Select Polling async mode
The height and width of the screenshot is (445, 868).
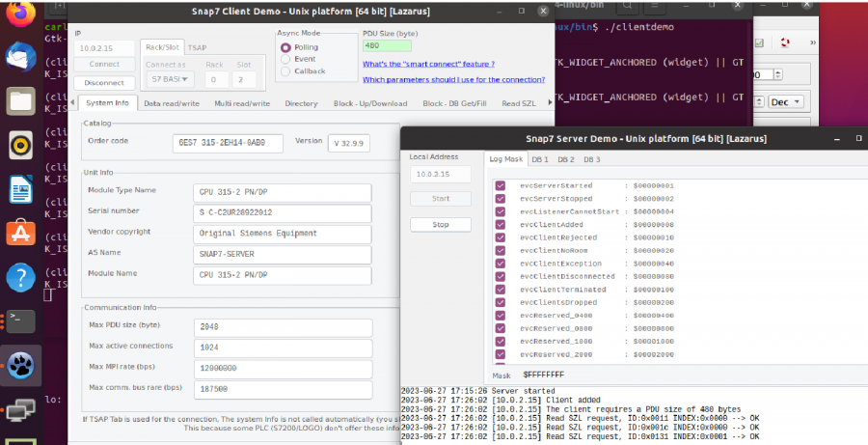coord(285,47)
